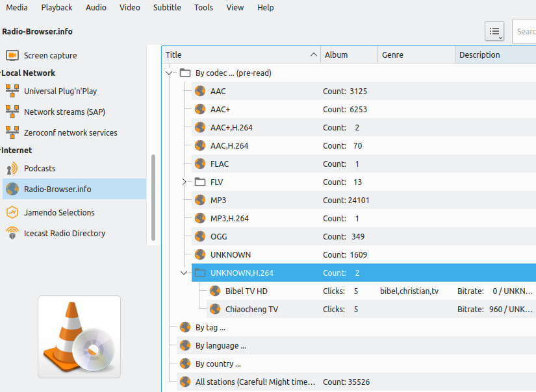The width and height of the screenshot is (536, 392).
Task: Collapse the By codec (pre-read) tree node
Action: click(x=168, y=73)
